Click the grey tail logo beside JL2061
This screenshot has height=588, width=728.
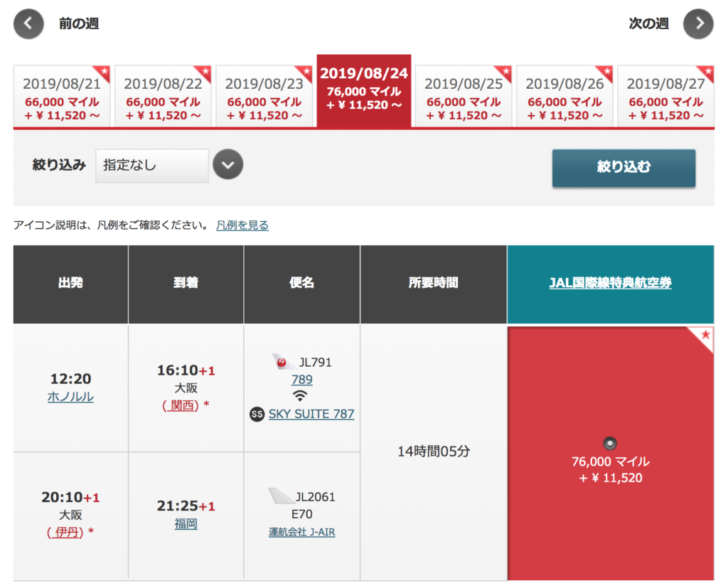tap(281, 496)
